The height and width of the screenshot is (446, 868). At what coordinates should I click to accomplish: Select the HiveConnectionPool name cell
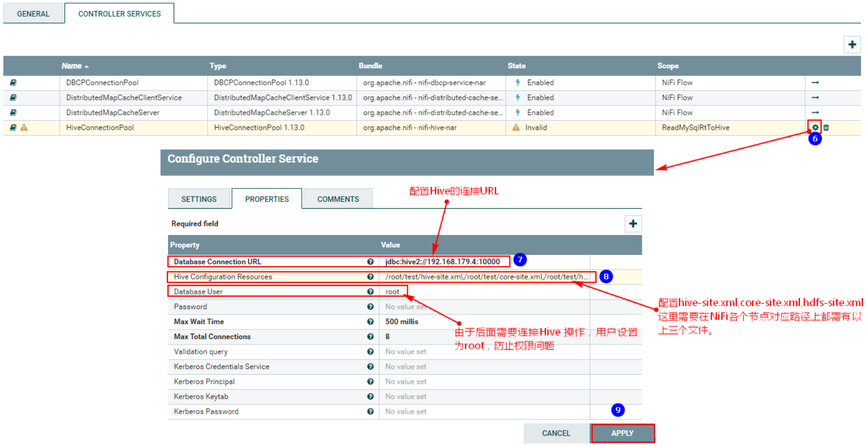click(x=134, y=128)
